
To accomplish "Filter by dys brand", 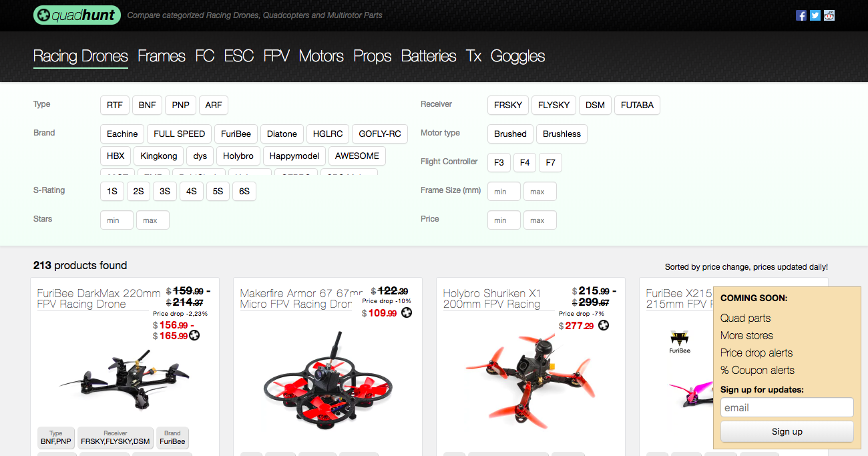I will coord(200,156).
